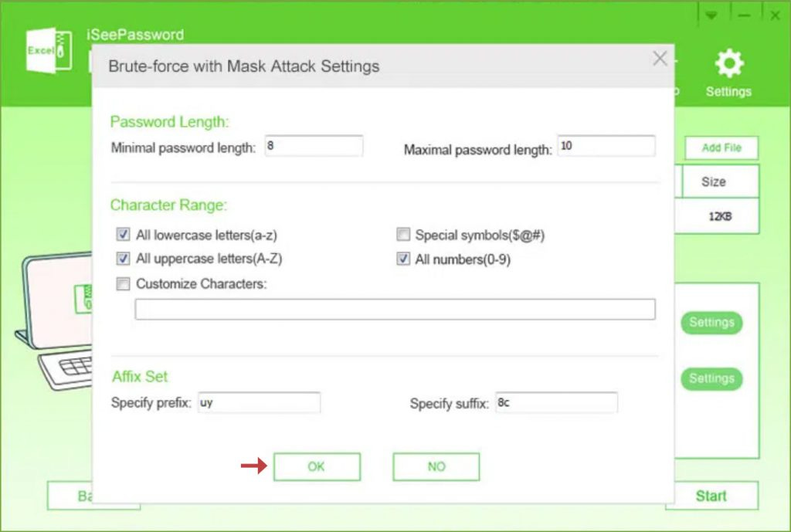Enable Customize Characters
The height and width of the screenshot is (532, 791).
[122, 284]
